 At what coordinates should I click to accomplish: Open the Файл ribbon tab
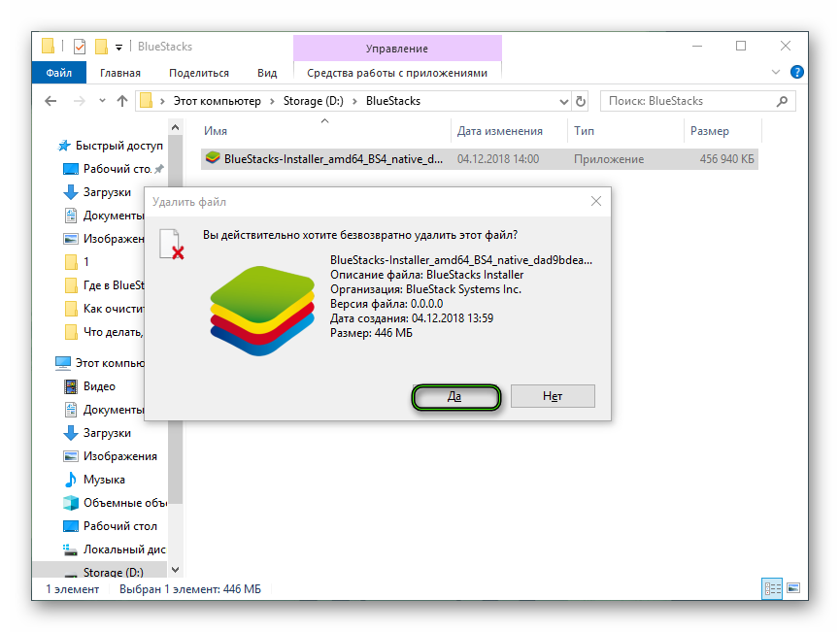[x=59, y=73]
